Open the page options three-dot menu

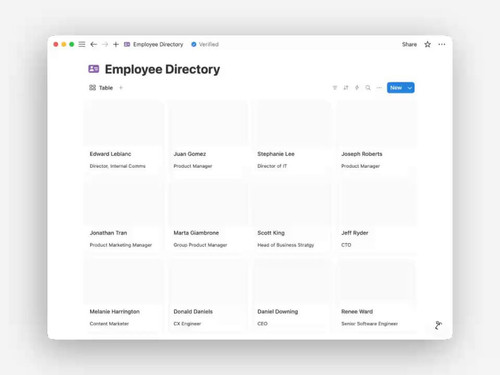pyautogui.click(x=442, y=44)
